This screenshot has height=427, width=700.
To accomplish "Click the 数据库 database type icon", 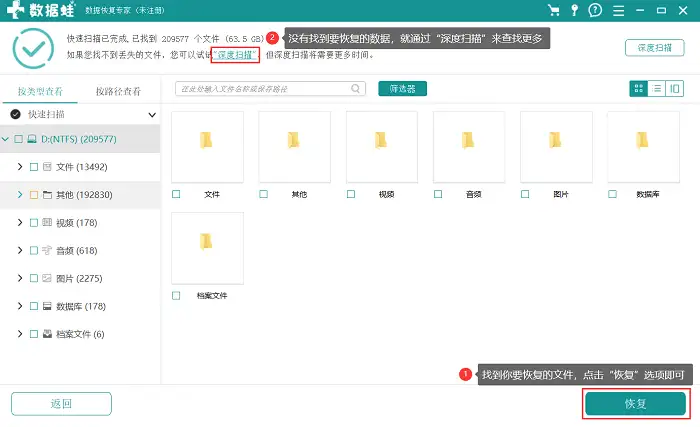I will point(47,306).
